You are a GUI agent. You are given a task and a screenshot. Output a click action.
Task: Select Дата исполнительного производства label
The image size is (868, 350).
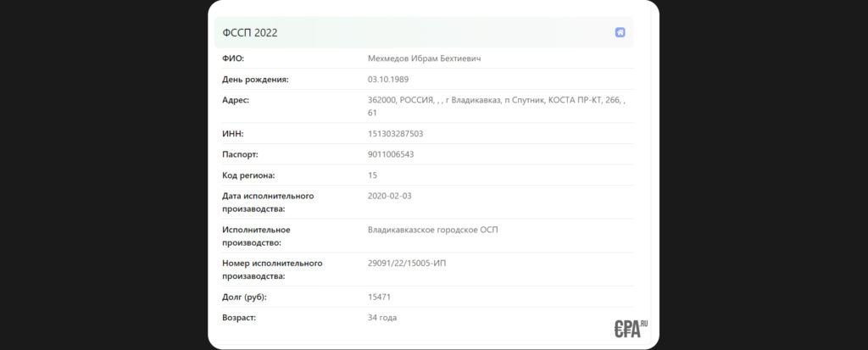tap(267, 202)
